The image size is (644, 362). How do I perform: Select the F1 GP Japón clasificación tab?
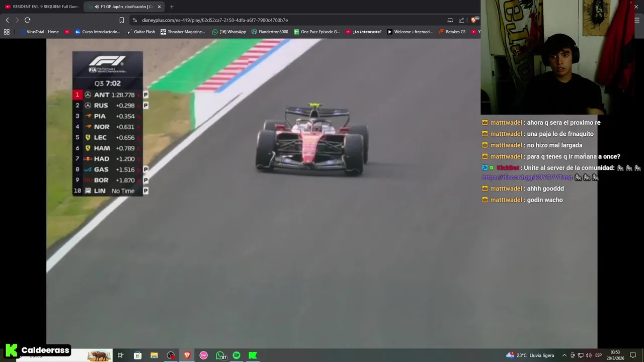(124, 7)
